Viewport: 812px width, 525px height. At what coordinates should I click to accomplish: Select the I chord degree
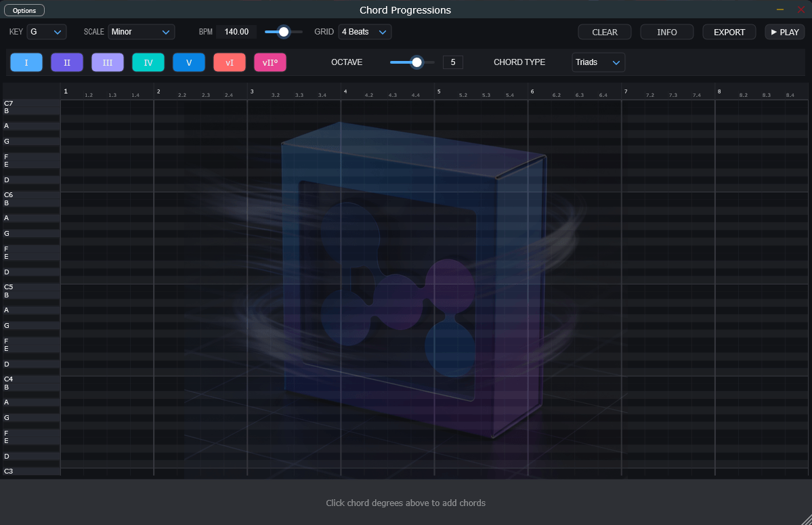[x=26, y=62]
